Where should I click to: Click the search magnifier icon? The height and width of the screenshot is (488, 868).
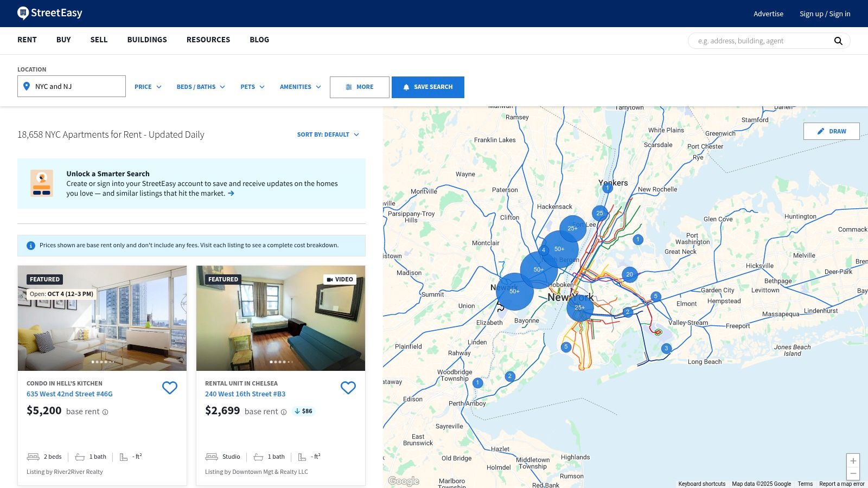point(838,41)
